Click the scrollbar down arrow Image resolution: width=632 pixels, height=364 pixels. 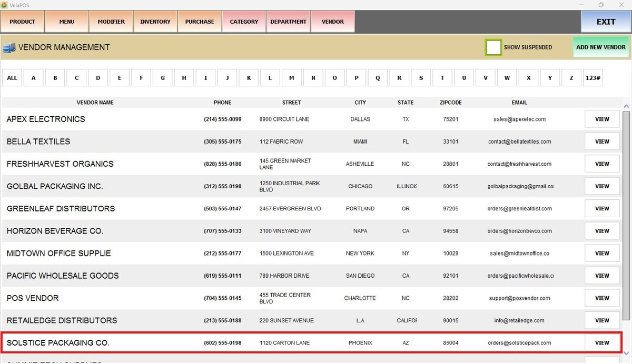point(626,352)
